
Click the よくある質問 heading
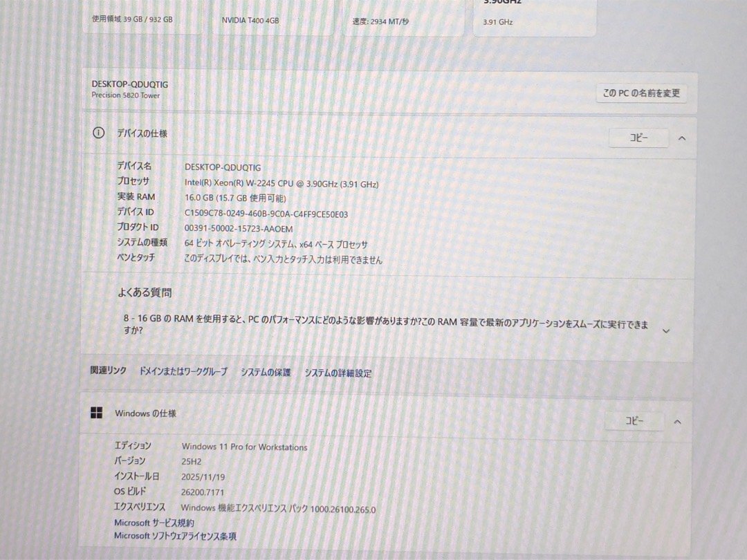pos(145,292)
